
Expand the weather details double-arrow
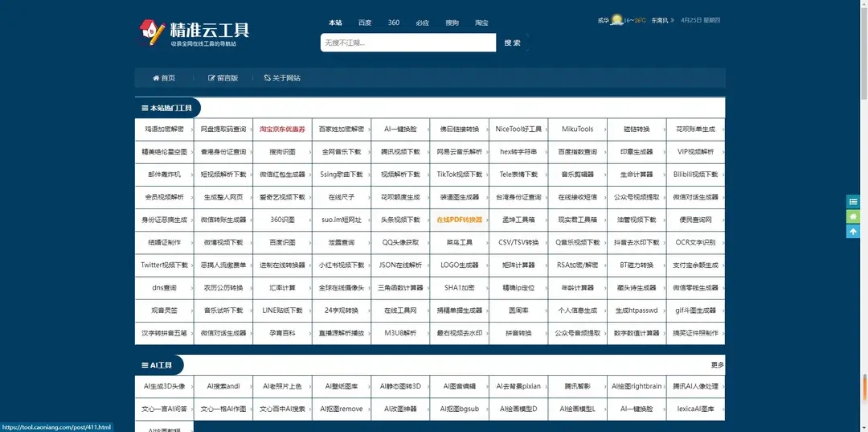(673, 20)
